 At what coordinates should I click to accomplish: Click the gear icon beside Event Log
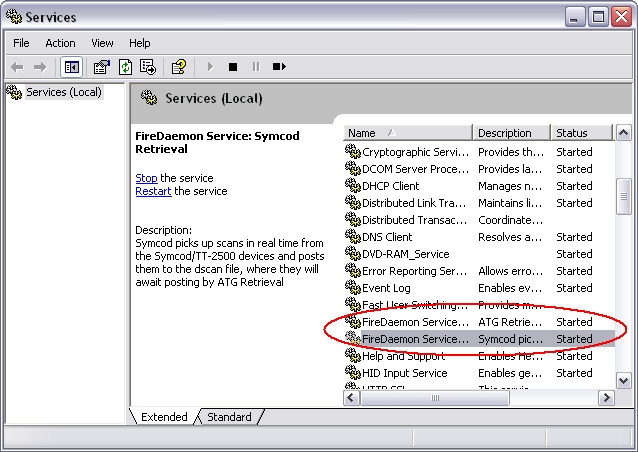353,287
